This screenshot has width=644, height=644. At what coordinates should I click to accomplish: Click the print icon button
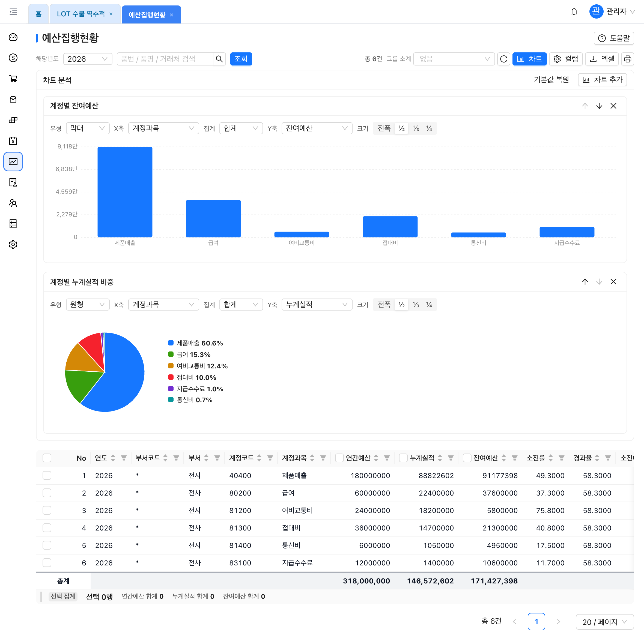coord(627,59)
